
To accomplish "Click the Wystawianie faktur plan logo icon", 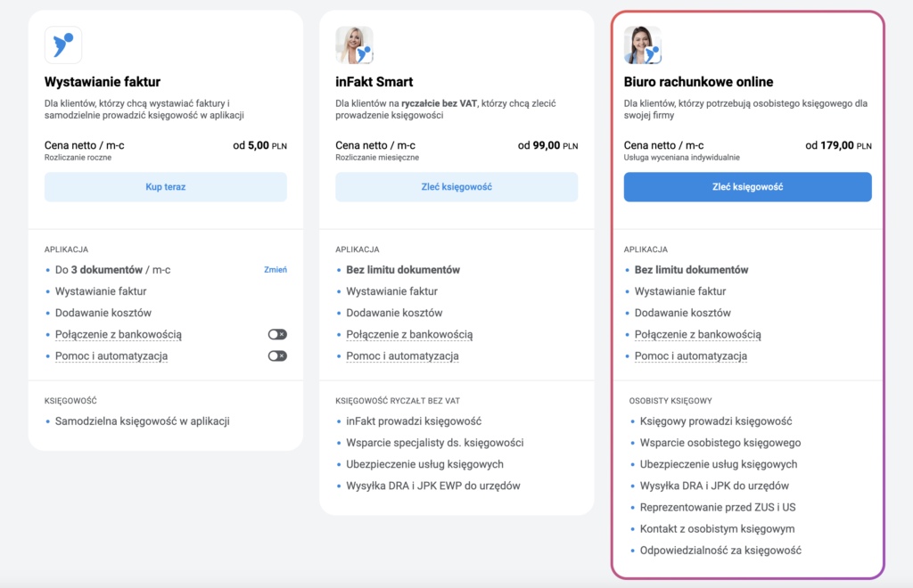I will point(63,45).
